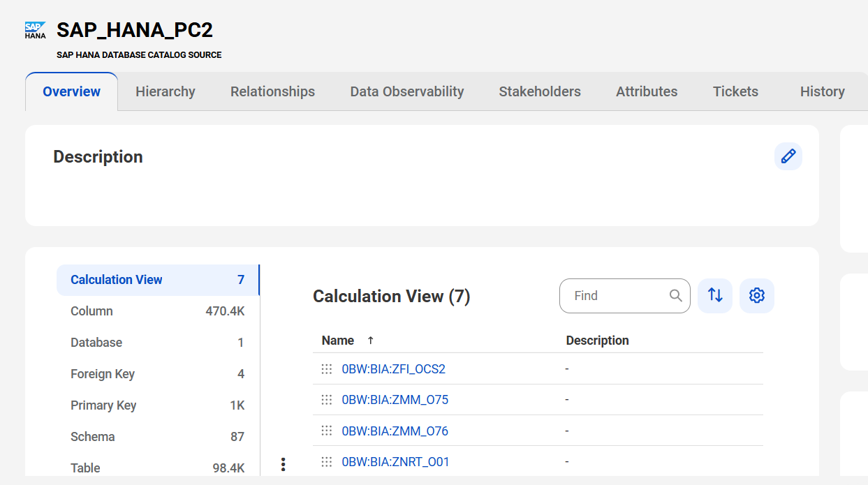
Task: Select the Schema asset type
Action: click(x=158, y=437)
